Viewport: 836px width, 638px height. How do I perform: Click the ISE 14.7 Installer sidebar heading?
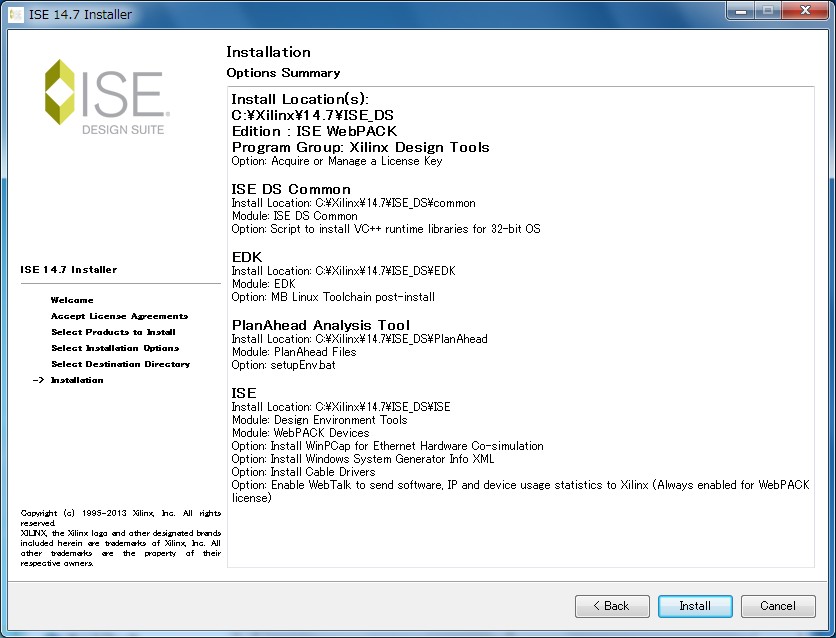(x=69, y=270)
